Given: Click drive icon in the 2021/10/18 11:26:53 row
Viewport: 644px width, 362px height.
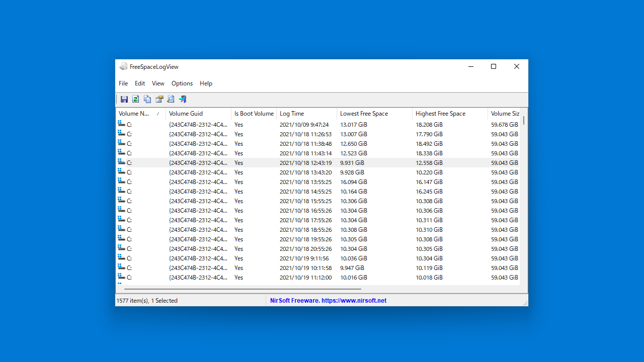Looking at the screenshot, I should [121, 133].
